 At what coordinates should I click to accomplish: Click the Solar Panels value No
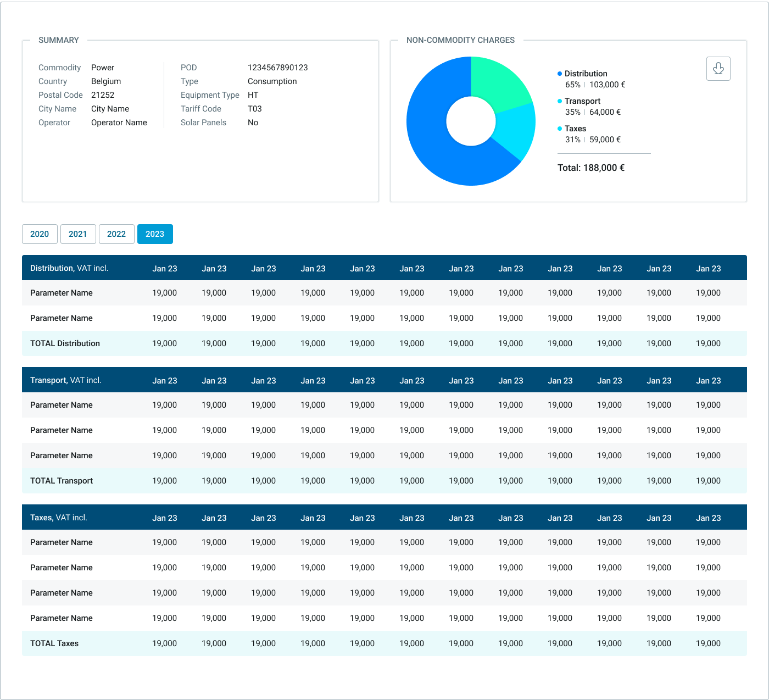[x=253, y=123]
